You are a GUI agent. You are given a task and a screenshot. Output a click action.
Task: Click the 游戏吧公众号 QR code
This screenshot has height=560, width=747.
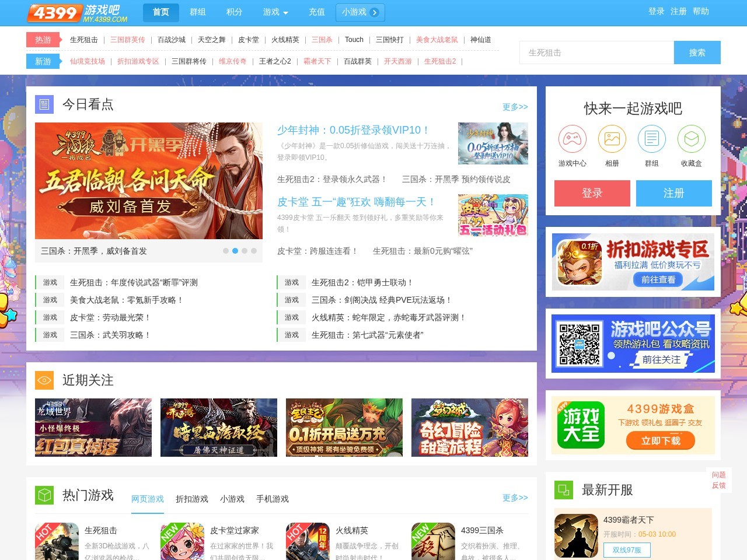(x=580, y=344)
